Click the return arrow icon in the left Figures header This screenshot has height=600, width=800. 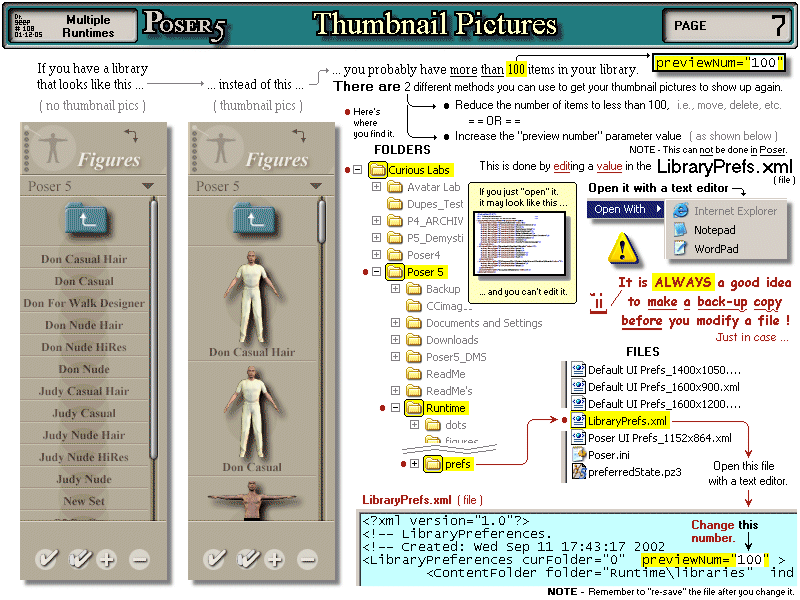131,135
